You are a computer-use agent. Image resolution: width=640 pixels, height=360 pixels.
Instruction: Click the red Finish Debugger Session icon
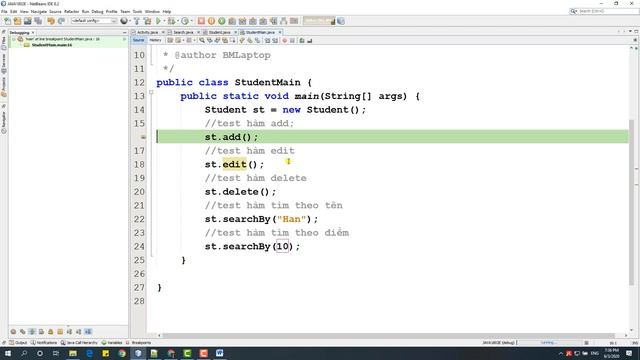pyautogui.click(x=201, y=21)
